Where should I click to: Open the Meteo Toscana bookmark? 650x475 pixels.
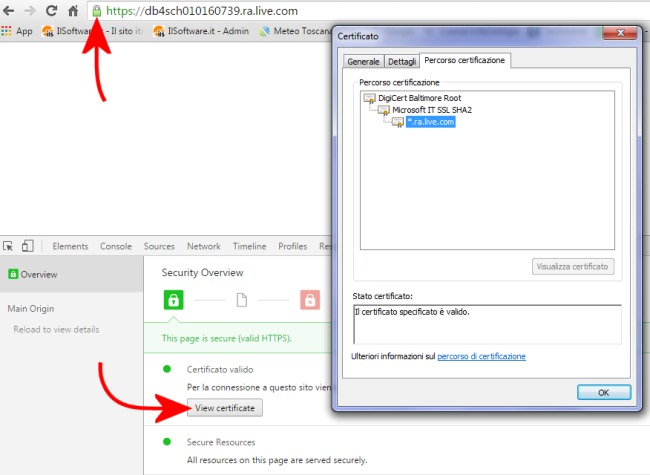click(x=296, y=31)
